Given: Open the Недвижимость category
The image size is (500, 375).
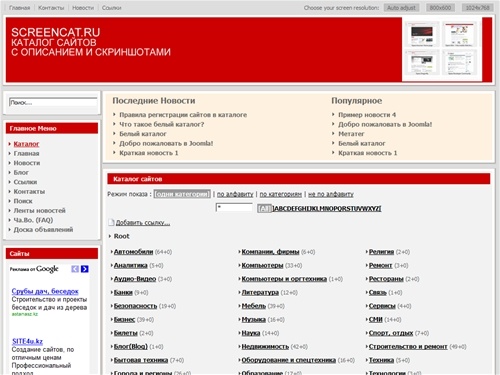Looking at the screenshot, I should [x=265, y=346].
